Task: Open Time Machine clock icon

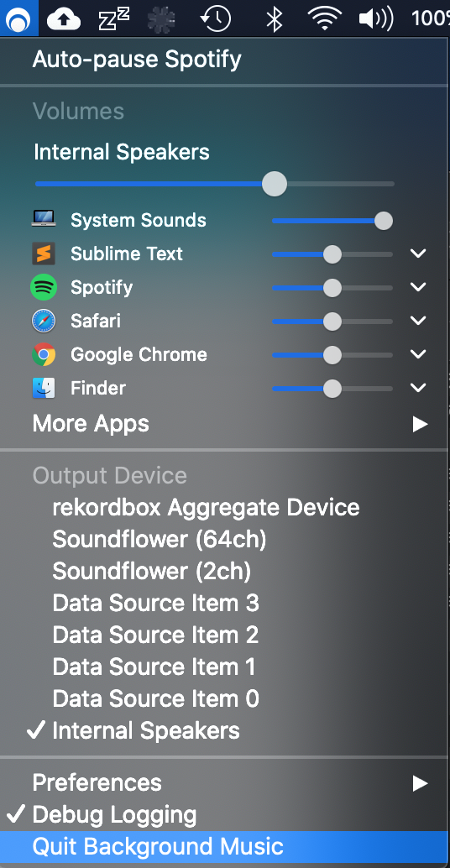Action: [x=215, y=18]
